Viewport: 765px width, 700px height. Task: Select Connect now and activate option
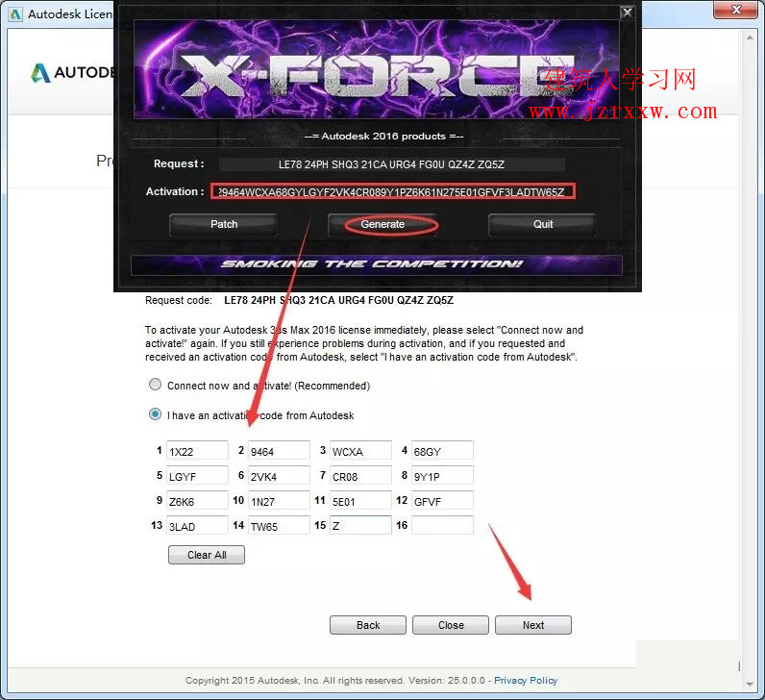pos(155,385)
